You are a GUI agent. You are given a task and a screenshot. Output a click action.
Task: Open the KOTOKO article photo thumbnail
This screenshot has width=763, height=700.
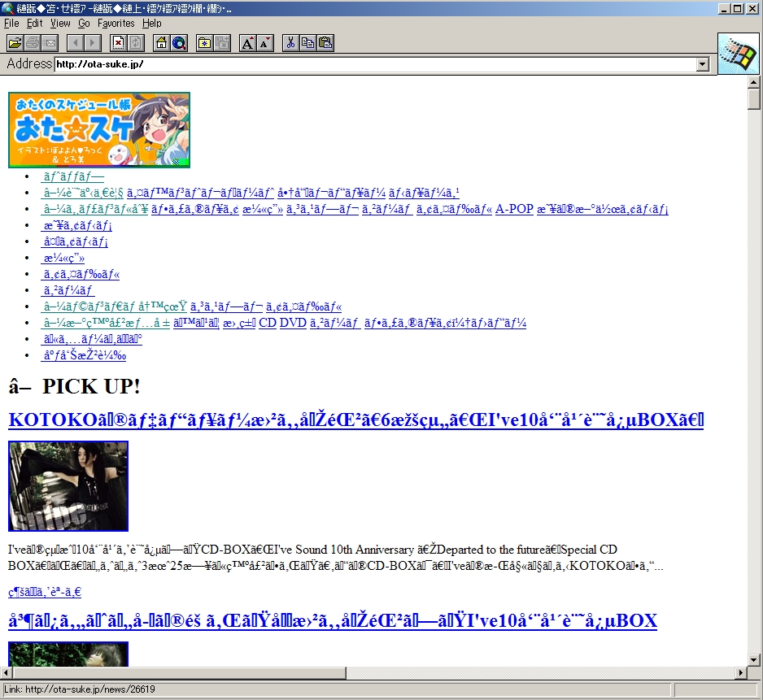coord(68,486)
